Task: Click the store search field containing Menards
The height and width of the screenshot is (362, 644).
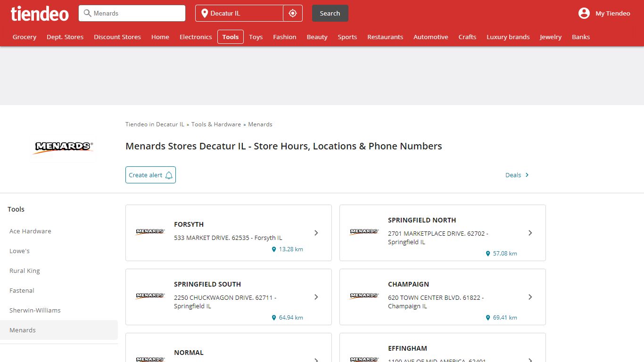Action: 132,13
